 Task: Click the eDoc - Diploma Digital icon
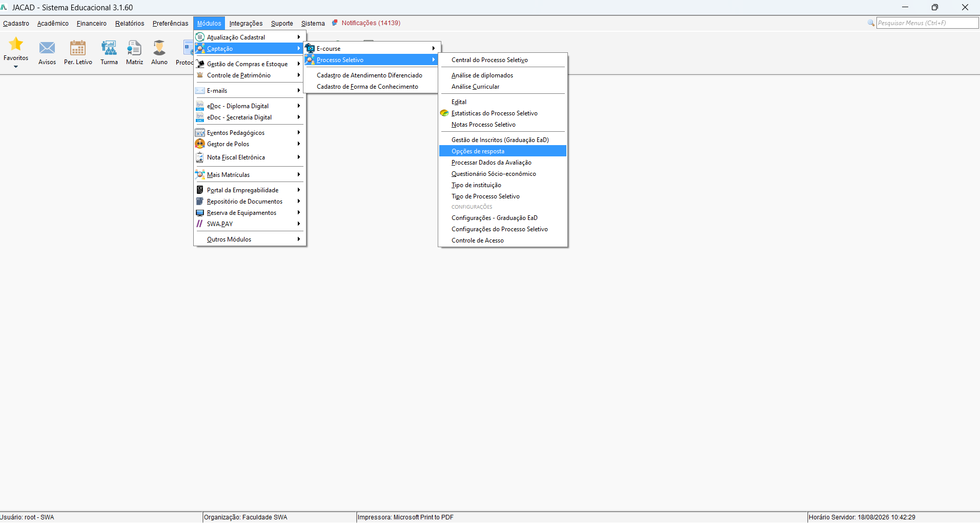tap(200, 106)
